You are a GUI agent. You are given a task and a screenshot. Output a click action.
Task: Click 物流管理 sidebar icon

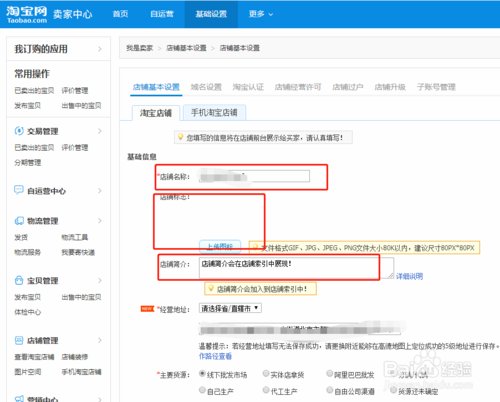click(x=19, y=220)
